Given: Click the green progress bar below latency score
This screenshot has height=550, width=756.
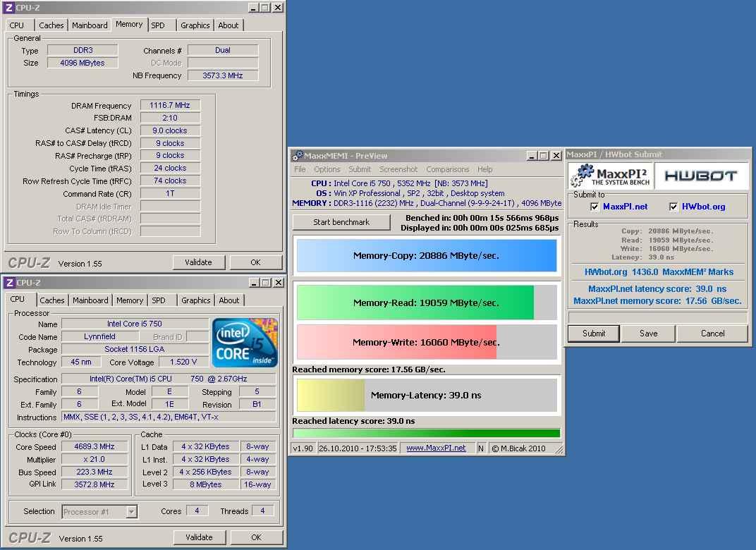Looking at the screenshot, I should (427, 433).
